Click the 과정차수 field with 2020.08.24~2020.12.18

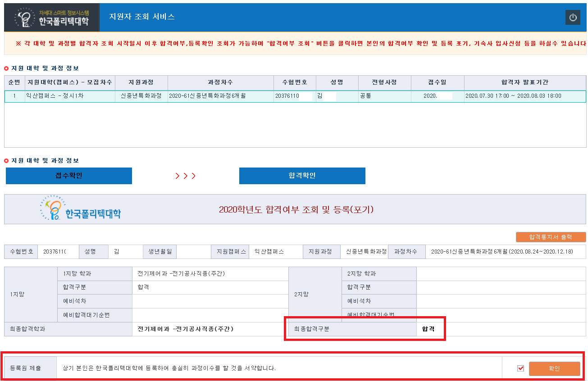(x=506, y=252)
